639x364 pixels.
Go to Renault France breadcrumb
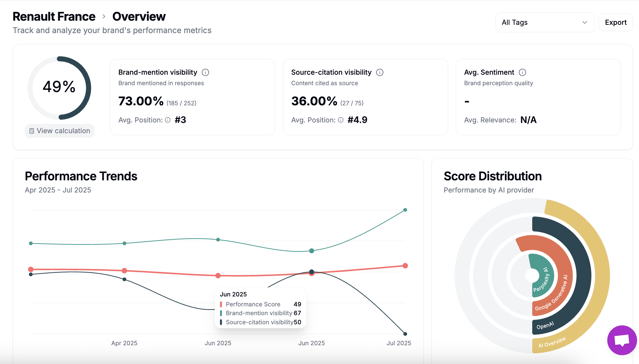click(x=54, y=17)
